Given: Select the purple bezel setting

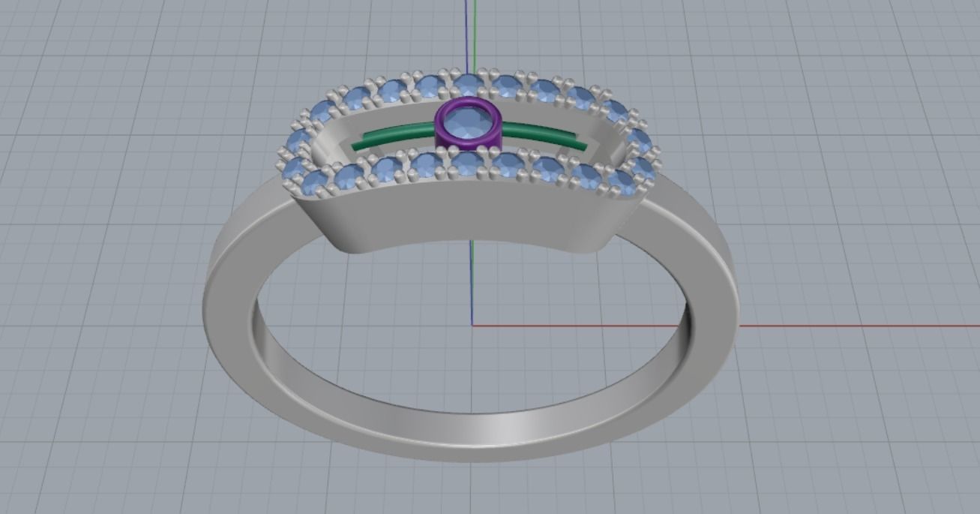Looking at the screenshot, I should click(x=467, y=144).
